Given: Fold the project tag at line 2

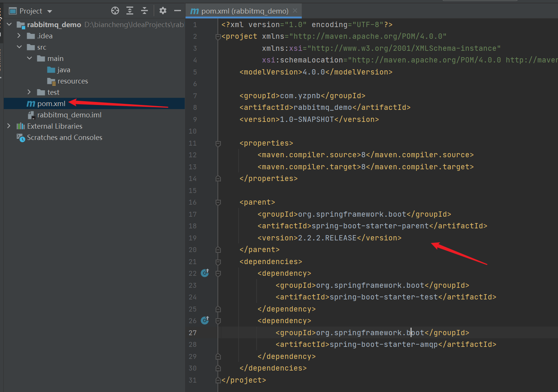Looking at the screenshot, I should click(x=218, y=36).
